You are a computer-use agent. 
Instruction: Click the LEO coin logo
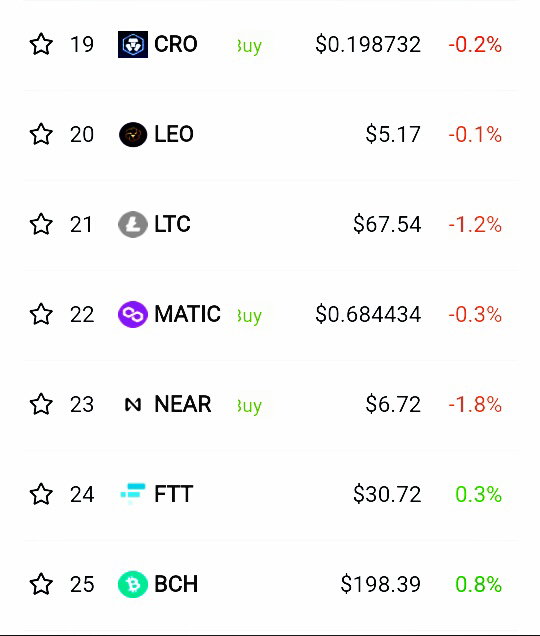(133, 134)
